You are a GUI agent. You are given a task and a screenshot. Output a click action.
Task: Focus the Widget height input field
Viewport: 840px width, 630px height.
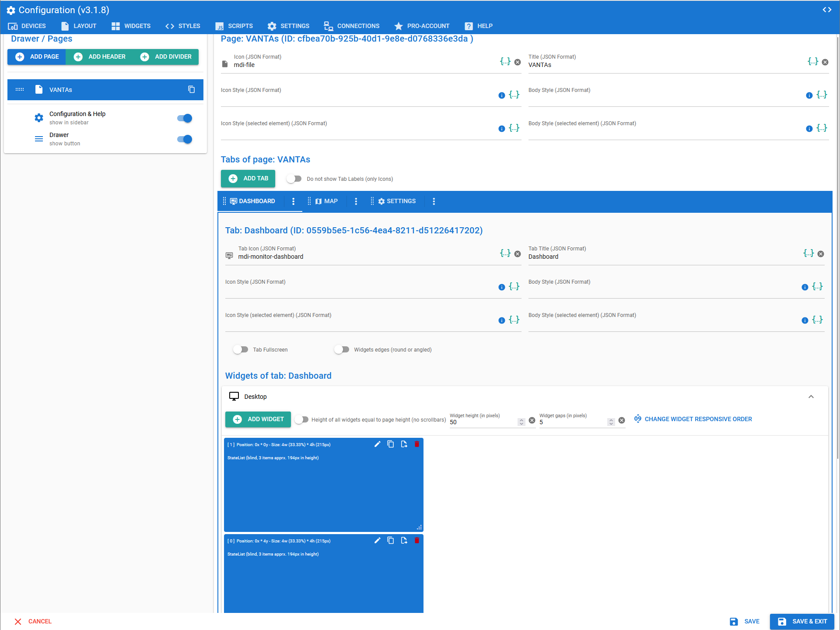(483, 422)
